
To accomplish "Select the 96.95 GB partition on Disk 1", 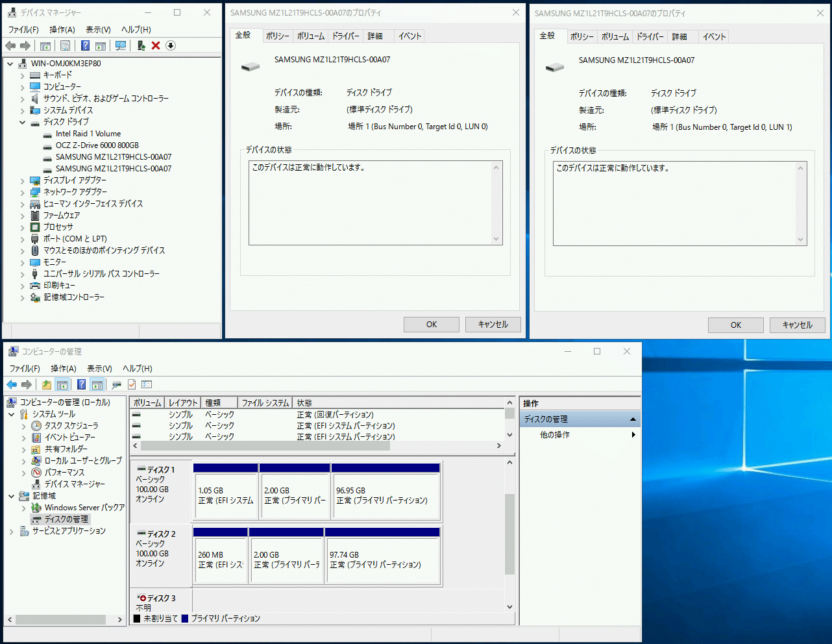I will (x=385, y=496).
